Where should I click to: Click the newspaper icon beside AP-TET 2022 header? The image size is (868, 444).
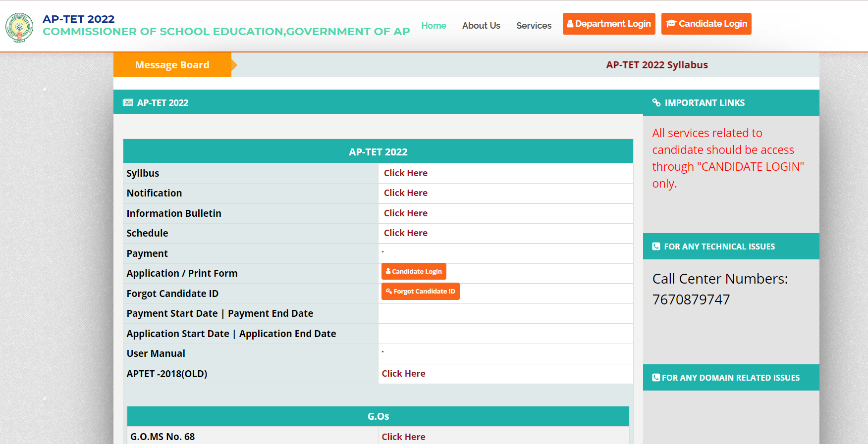(x=128, y=102)
